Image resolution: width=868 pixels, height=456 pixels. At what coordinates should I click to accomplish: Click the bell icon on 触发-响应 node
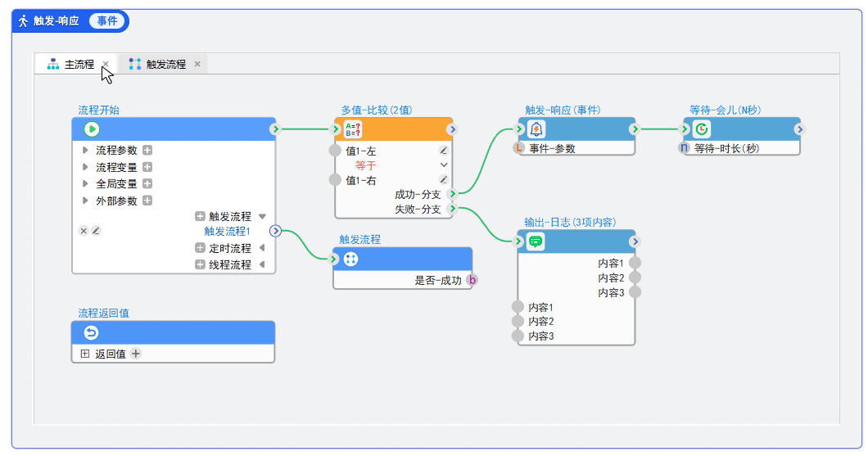[x=536, y=129]
